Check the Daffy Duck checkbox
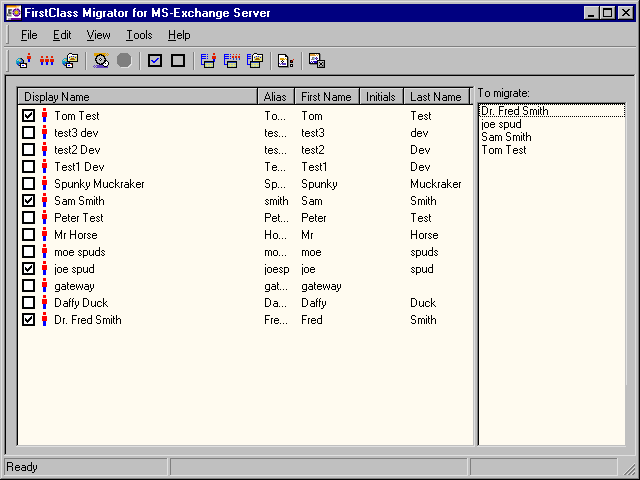Viewport: 640px width, 480px height. (x=28, y=303)
